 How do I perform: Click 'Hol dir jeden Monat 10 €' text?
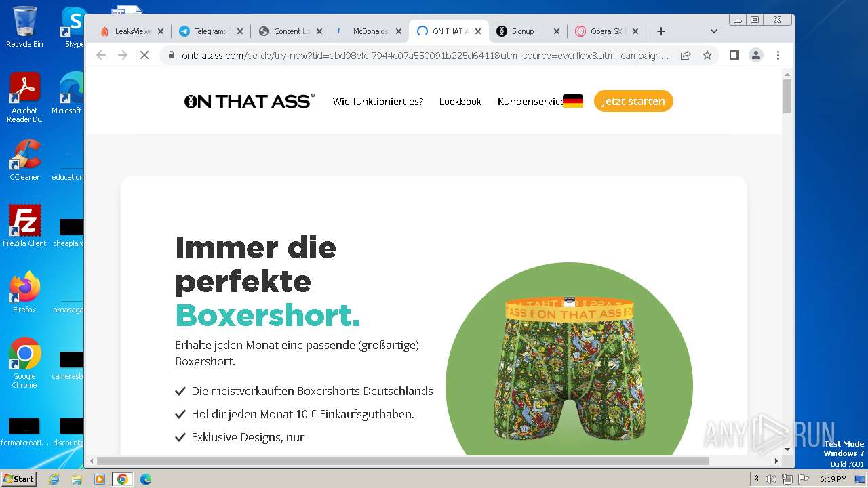303,414
